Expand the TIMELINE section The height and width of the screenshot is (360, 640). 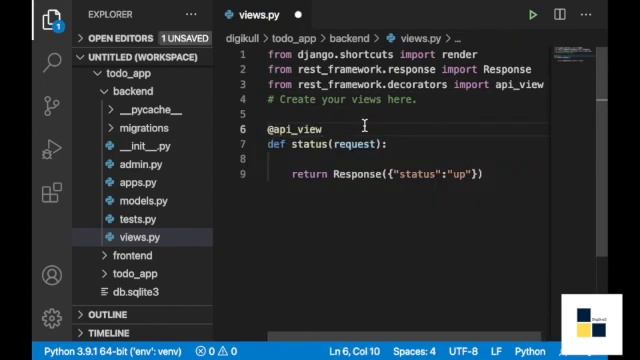tap(80, 333)
